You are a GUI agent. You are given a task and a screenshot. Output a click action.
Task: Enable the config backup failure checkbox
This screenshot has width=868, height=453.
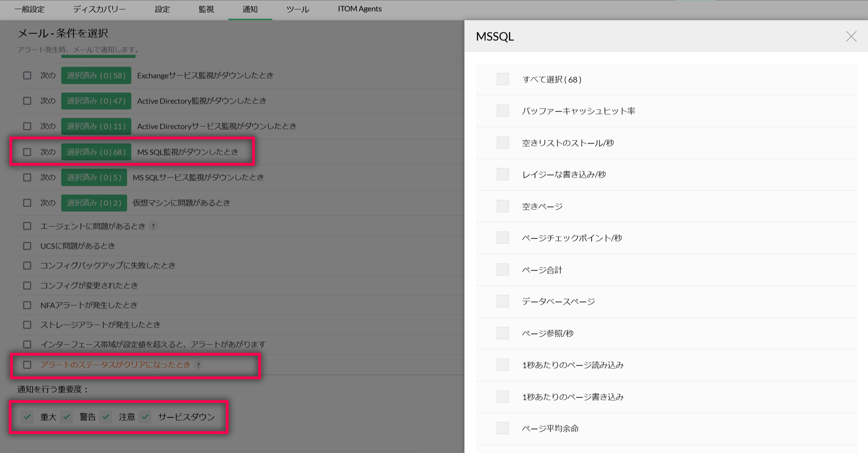[x=27, y=266]
